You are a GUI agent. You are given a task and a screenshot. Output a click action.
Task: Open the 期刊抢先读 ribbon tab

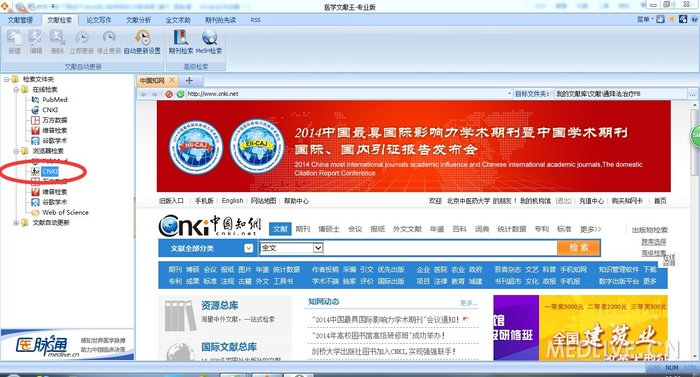(x=220, y=20)
